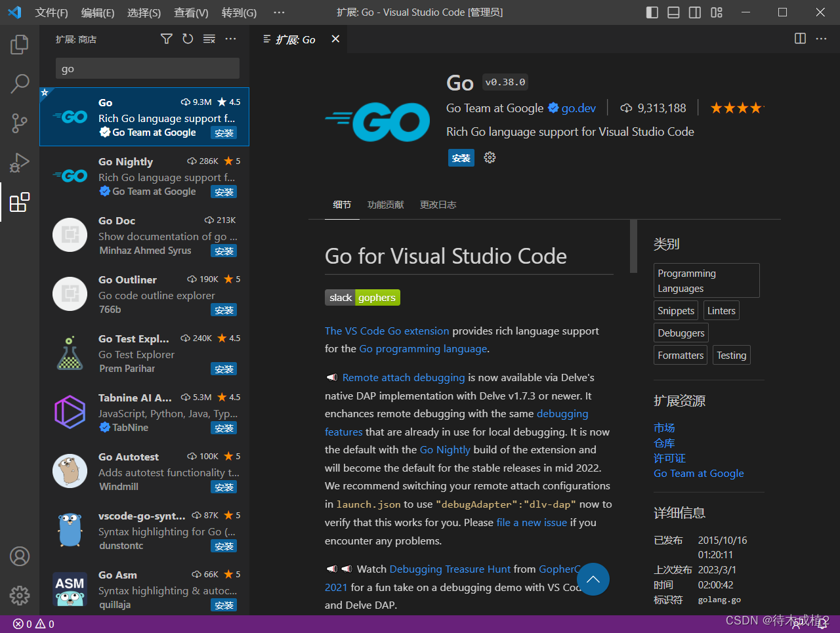The image size is (840, 633).
Task: Open the Manage gear in the activity bar
Action: coord(20,595)
